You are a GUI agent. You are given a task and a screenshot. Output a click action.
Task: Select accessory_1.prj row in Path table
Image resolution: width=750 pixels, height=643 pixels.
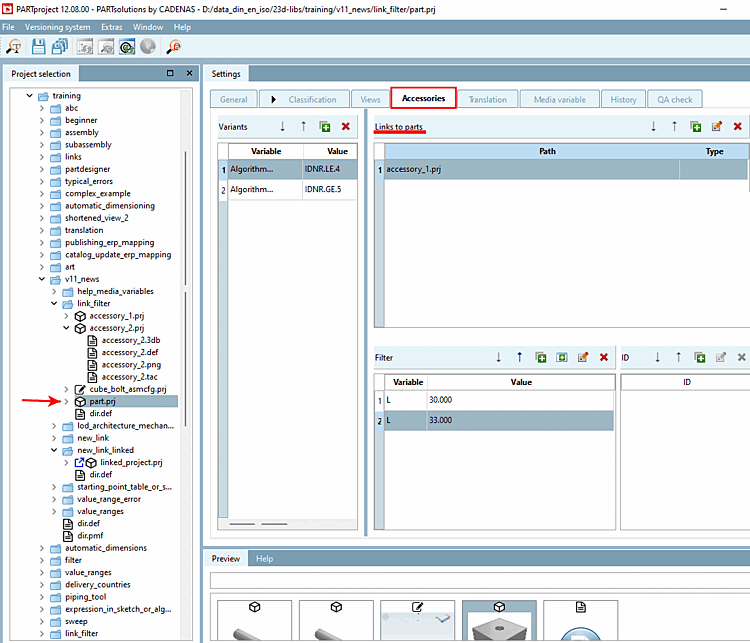tap(530, 170)
